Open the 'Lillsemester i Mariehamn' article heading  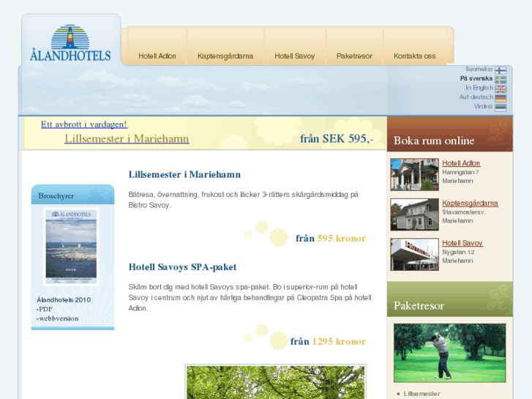(x=184, y=174)
